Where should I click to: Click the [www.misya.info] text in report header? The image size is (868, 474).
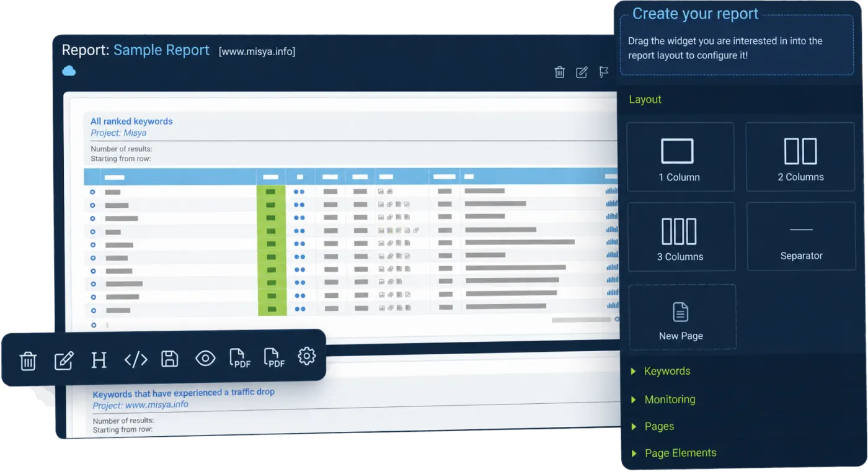[257, 51]
